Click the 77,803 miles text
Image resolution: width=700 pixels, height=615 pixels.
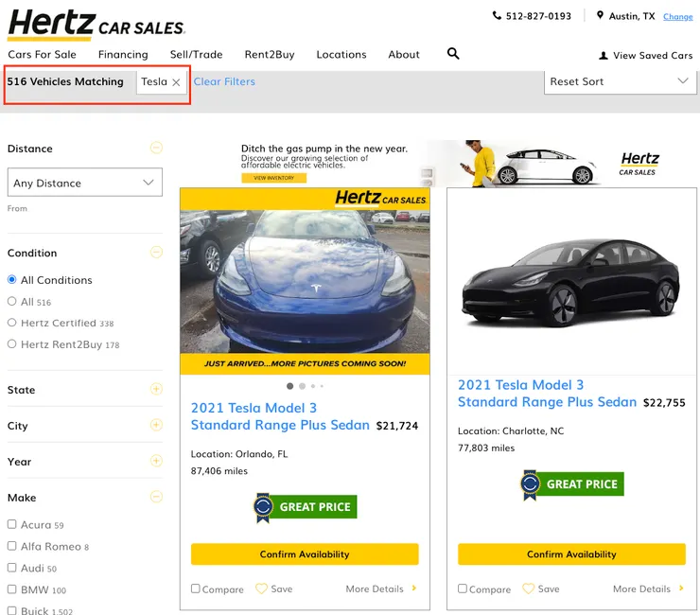tap(486, 448)
